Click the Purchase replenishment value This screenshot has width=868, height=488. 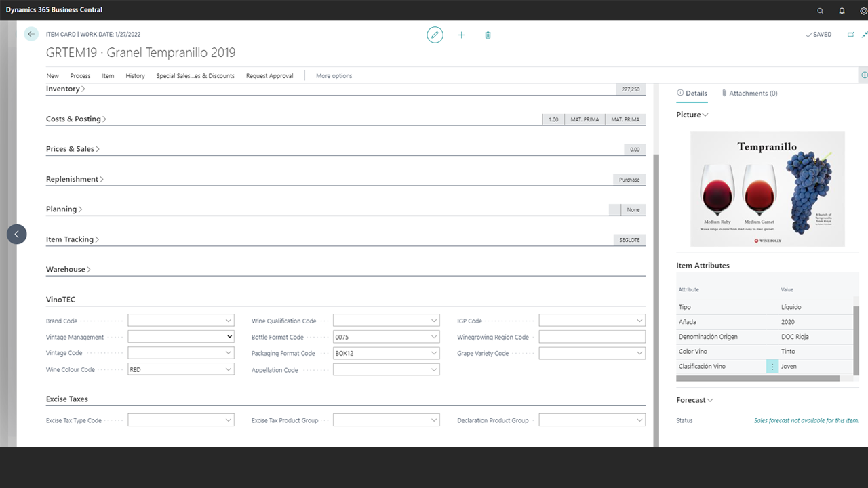[x=629, y=180]
